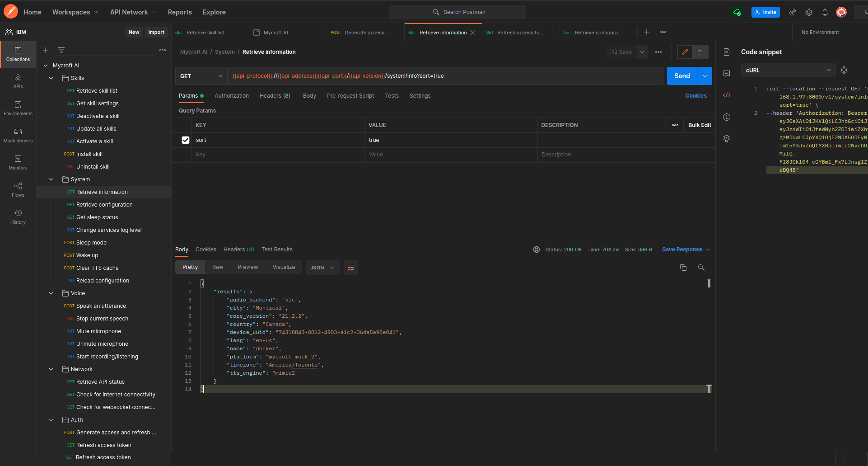Click the Search Postman field
Viewport: 868px width, 466px height.
click(x=457, y=12)
